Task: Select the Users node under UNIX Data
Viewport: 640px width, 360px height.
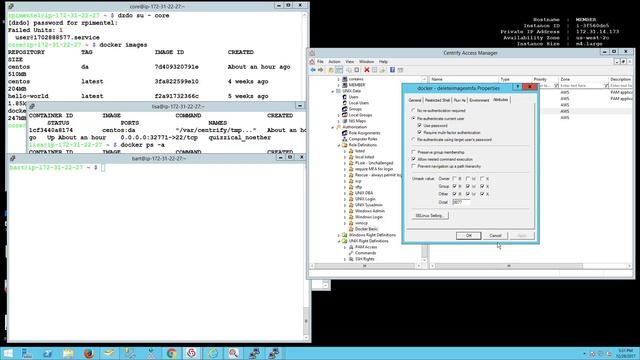Action: click(x=353, y=97)
